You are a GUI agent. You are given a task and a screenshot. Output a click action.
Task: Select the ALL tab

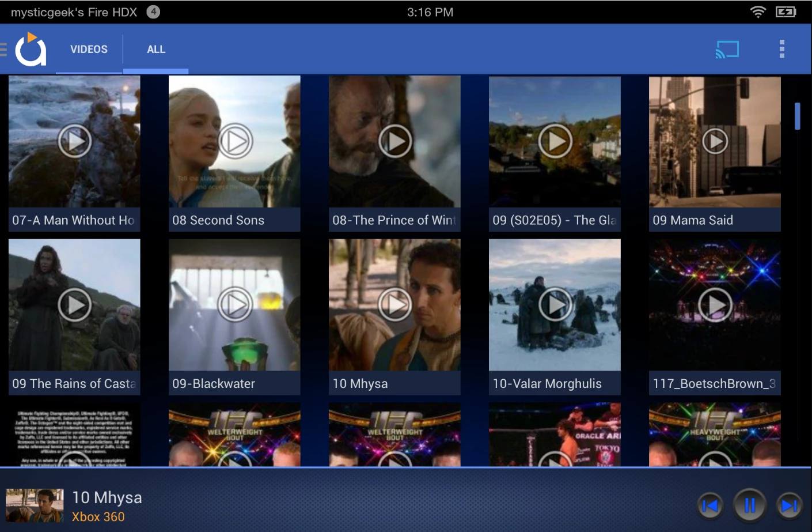pyautogui.click(x=156, y=50)
